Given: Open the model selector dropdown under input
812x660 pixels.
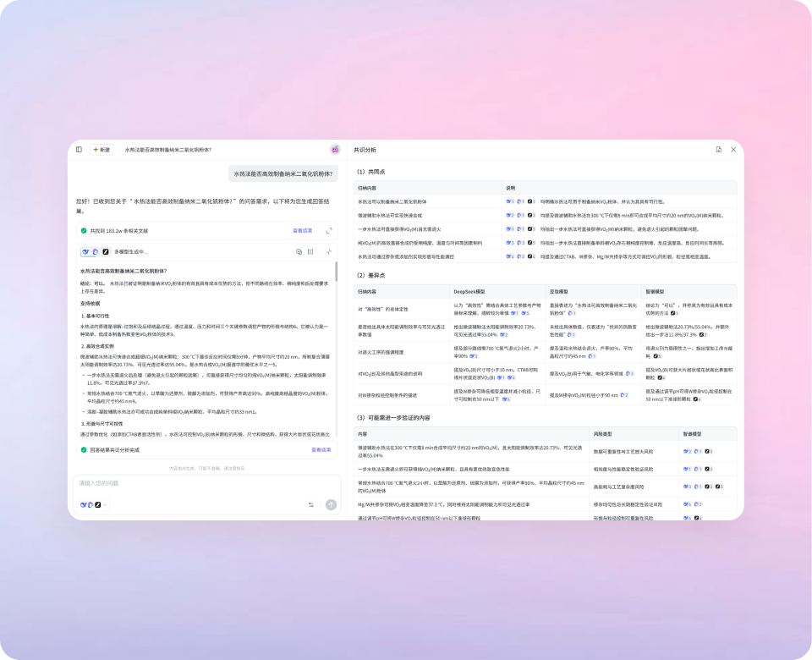Looking at the screenshot, I should pyautogui.click(x=94, y=504).
